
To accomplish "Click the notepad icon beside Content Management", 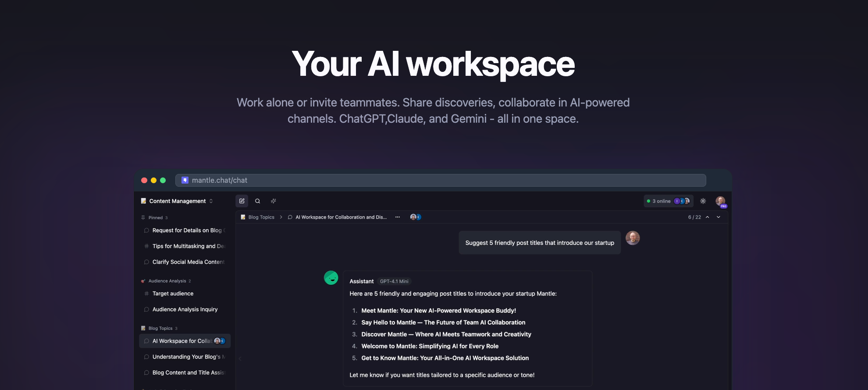I will tap(143, 201).
